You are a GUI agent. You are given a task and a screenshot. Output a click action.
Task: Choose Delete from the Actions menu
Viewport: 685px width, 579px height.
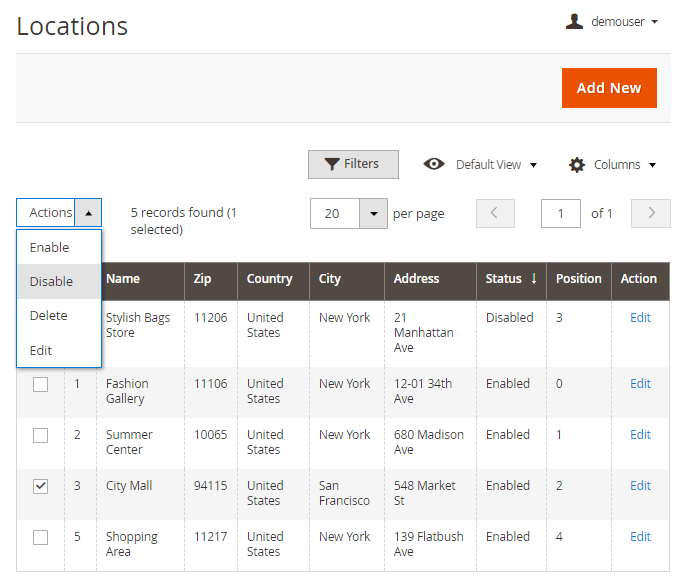pos(49,316)
